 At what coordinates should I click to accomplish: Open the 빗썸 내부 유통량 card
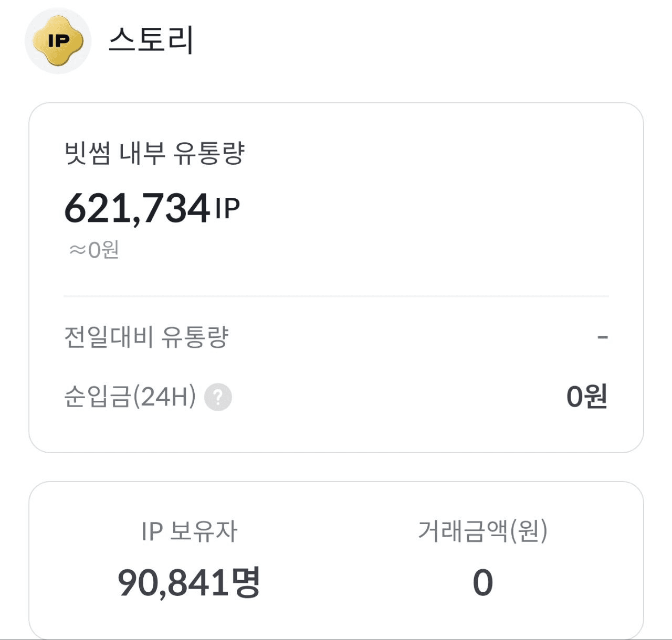(x=336, y=278)
